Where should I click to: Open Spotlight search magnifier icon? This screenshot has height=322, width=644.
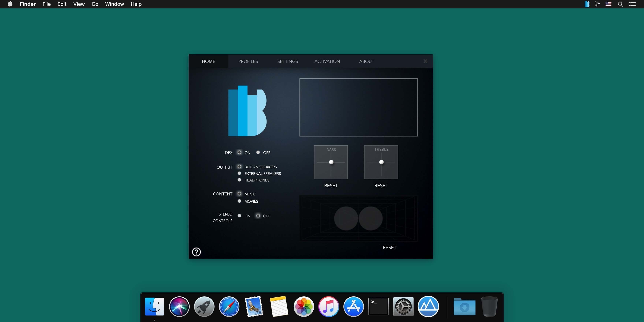point(620,4)
